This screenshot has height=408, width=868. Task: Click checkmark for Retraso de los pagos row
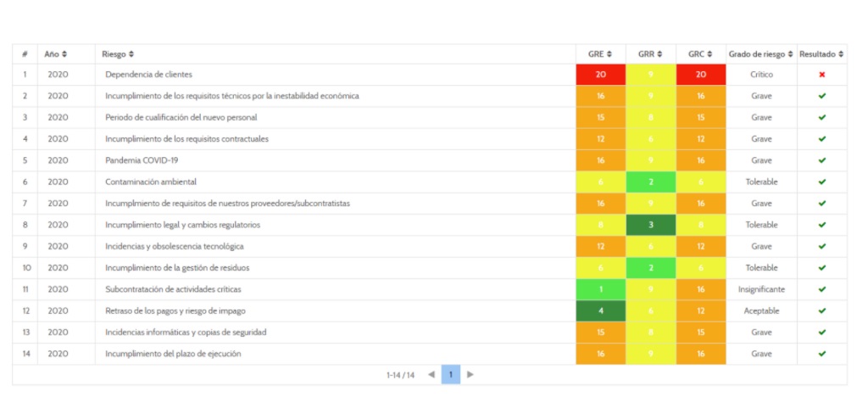tap(821, 310)
